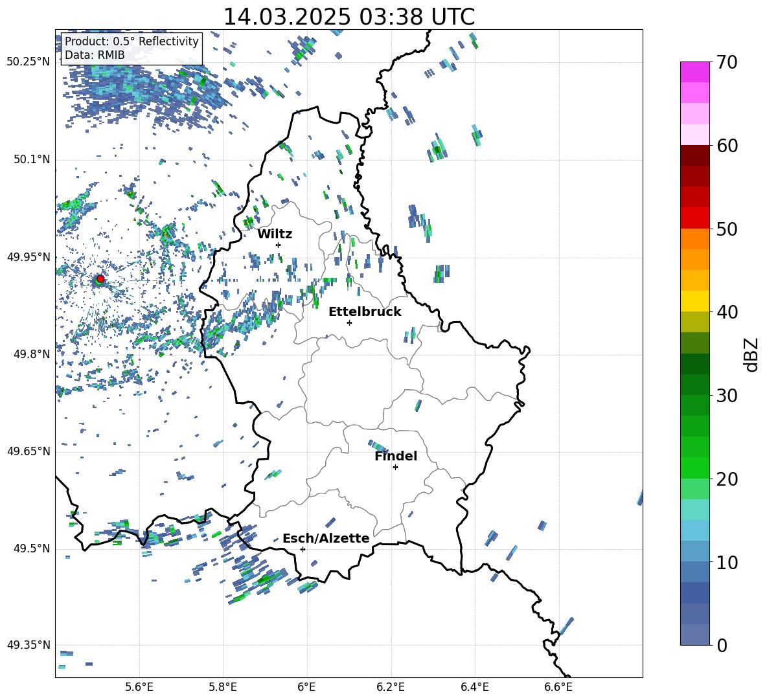This screenshot has height=700, width=767.
Task: Click the 49.35°N latitude label
Action: coord(29,645)
